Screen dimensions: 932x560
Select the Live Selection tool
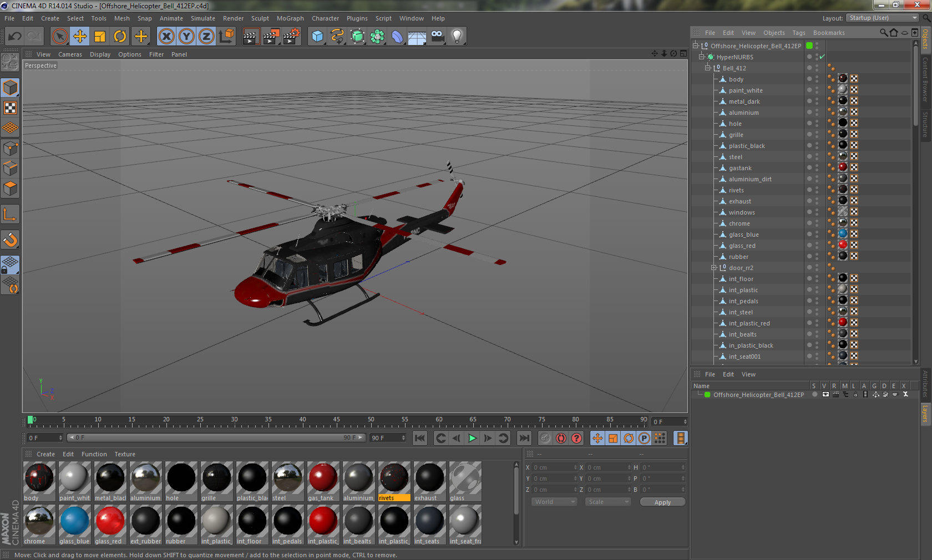point(59,37)
